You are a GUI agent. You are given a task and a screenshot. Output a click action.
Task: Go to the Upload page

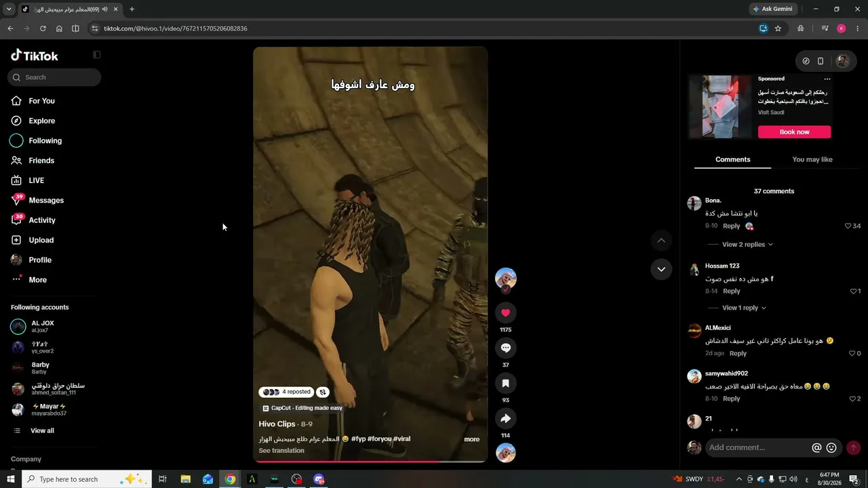point(41,240)
